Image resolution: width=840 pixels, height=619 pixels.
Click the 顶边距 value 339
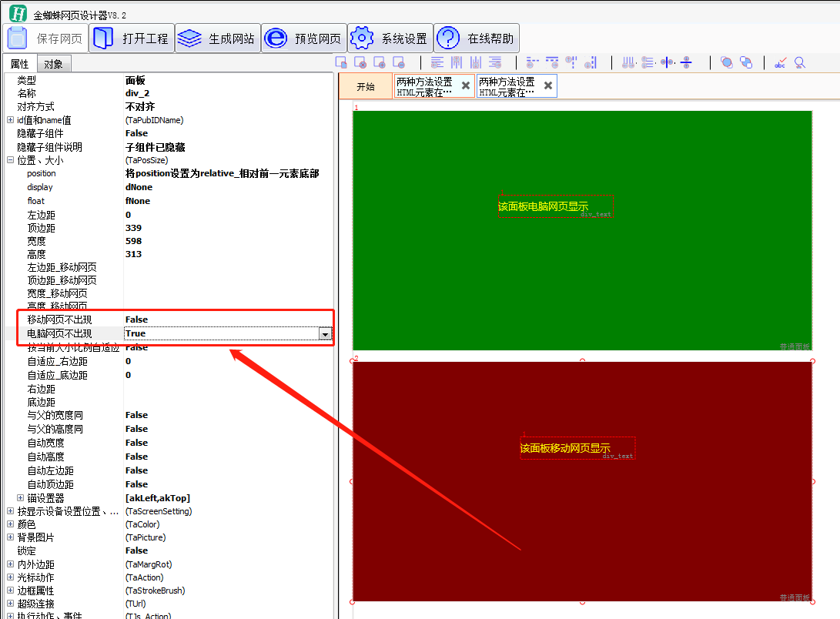pyautogui.click(x=133, y=228)
